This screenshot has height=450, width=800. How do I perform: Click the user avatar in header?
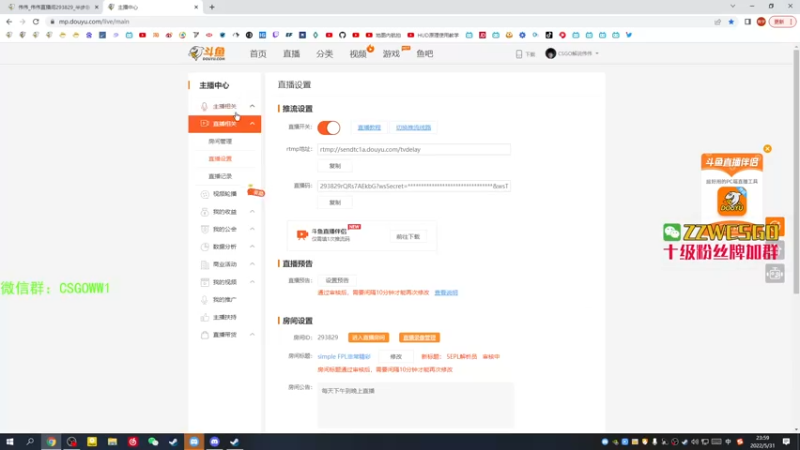(550, 53)
